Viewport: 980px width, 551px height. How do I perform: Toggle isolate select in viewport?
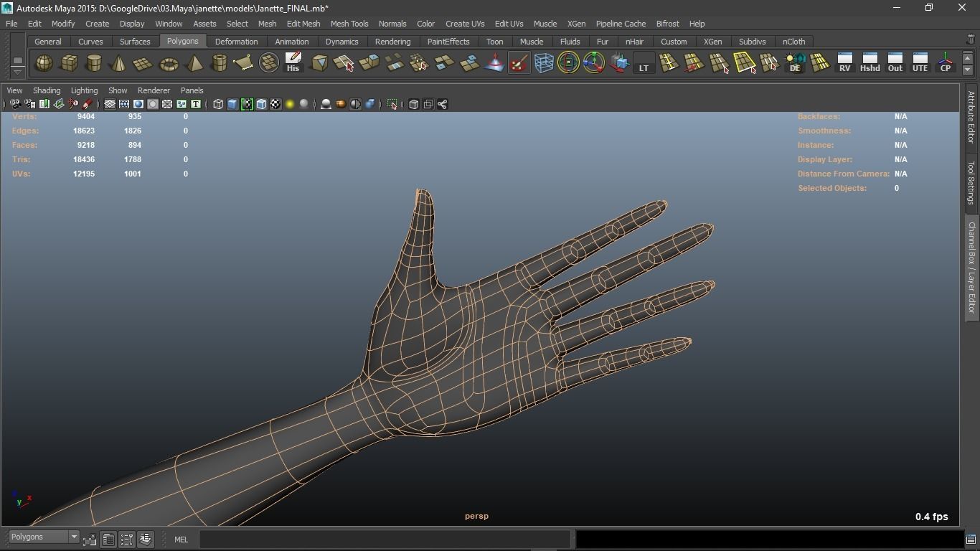click(x=392, y=105)
